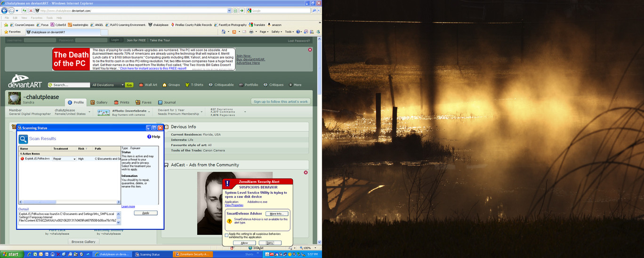Open the All Deviations search category dropdown
Viewport: 644px width, 258px height.
pyautogui.click(x=108, y=85)
